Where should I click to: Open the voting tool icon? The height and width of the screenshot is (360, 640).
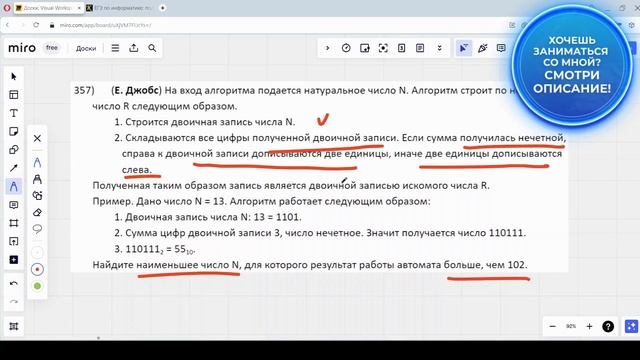click(x=402, y=48)
